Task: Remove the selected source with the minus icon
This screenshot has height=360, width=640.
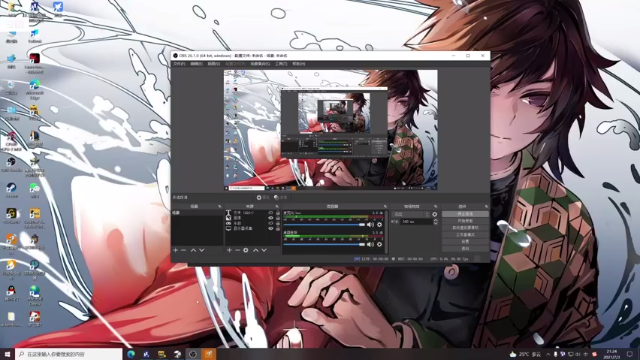Action: tap(238, 250)
